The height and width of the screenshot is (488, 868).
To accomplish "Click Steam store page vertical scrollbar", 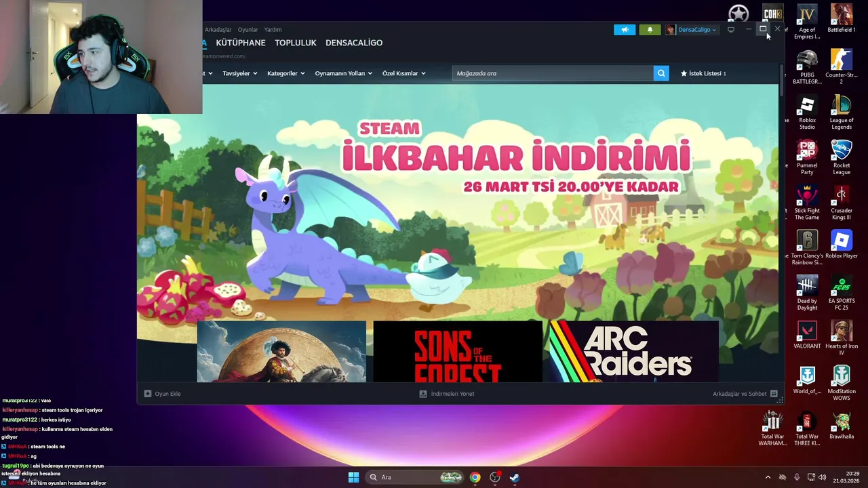I will [x=782, y=80].
